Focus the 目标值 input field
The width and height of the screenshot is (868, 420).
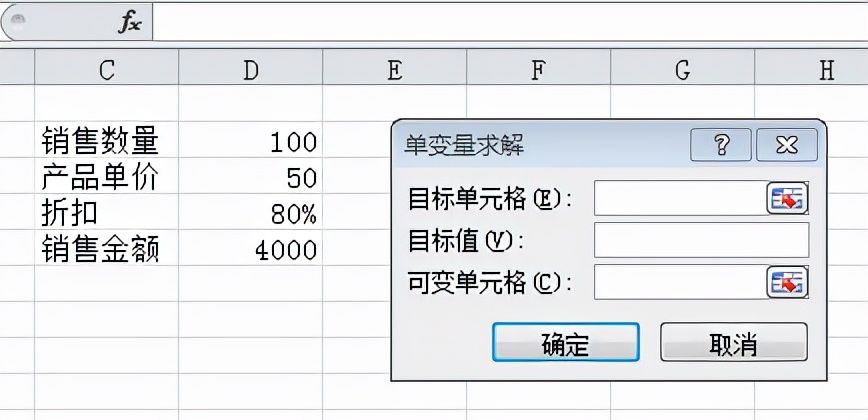point(701,240)
